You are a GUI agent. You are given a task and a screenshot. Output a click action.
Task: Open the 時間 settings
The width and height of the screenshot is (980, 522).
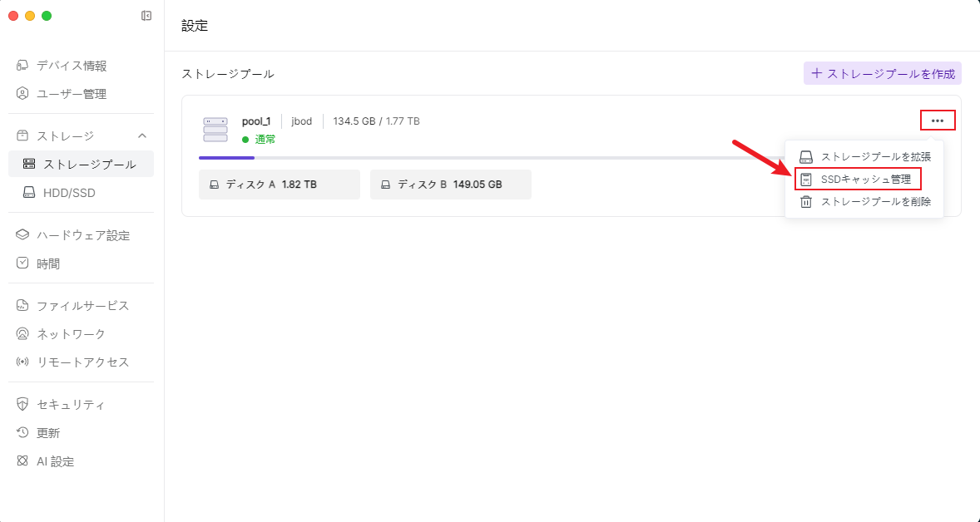(x=48, y=263)
